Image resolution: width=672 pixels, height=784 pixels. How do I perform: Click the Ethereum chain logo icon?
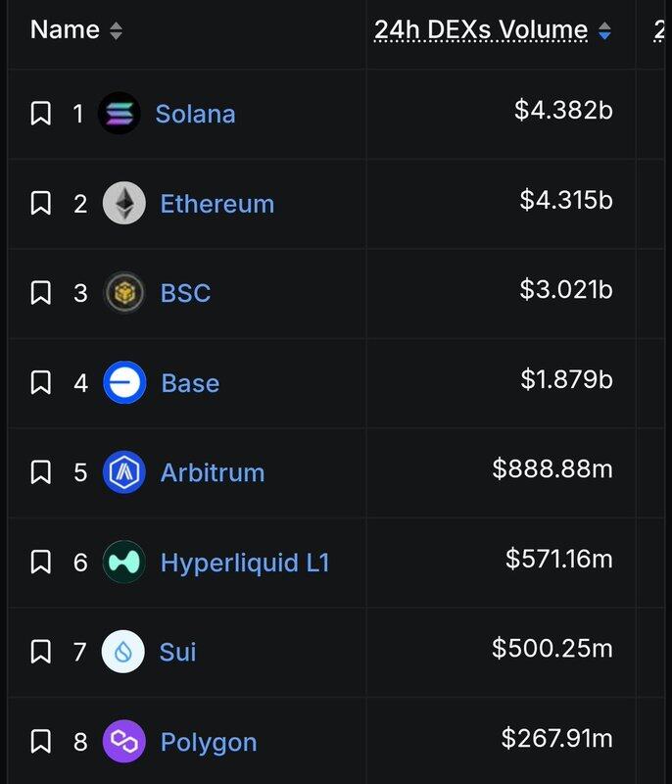click(124, 204)
